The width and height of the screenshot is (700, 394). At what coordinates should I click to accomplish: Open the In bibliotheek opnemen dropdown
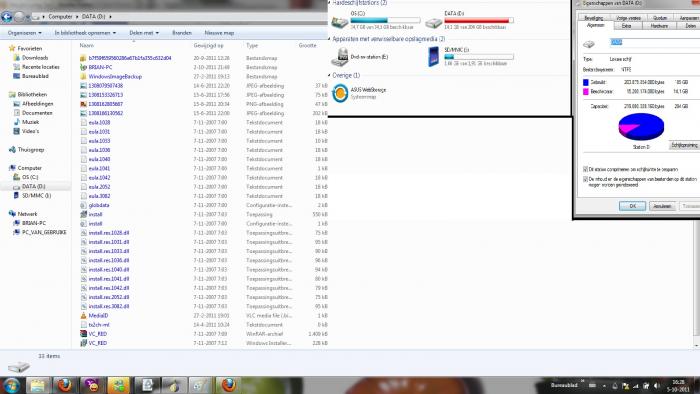pyautogui.click(x=85, y=33)
